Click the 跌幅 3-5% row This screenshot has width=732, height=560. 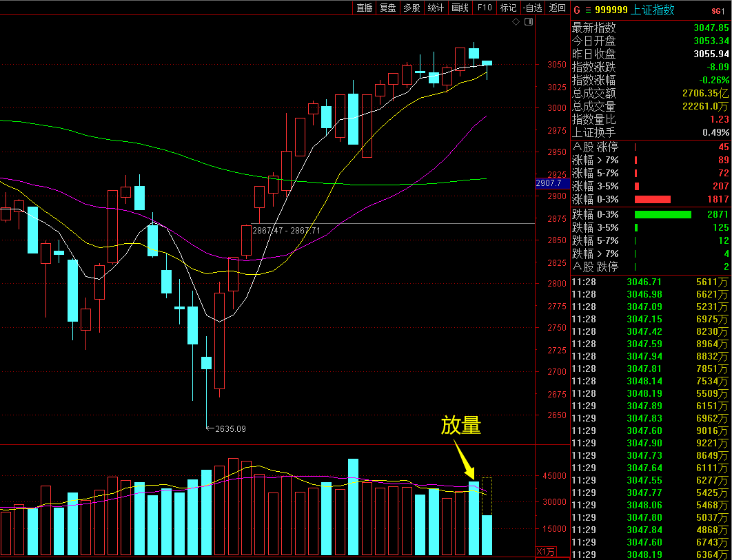tap(650, 228)
